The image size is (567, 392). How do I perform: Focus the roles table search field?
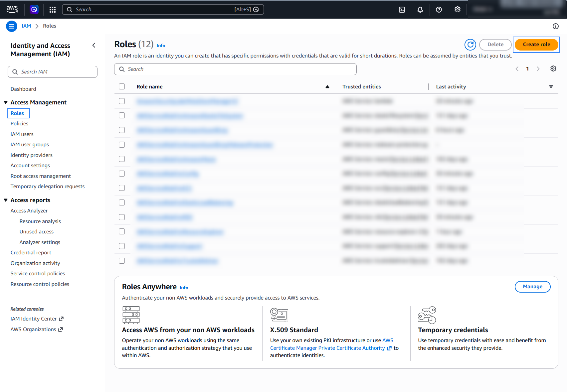point(235,69)
